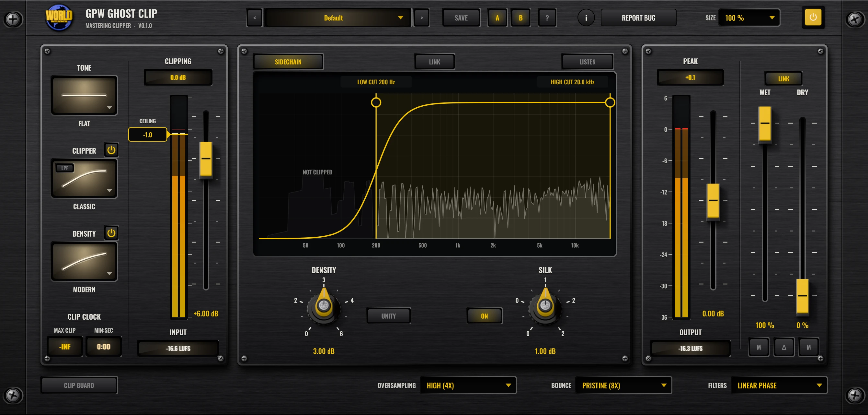Open the info 'i' icon
The height and width of the screenshot is (415, 868).
[586, 18]
